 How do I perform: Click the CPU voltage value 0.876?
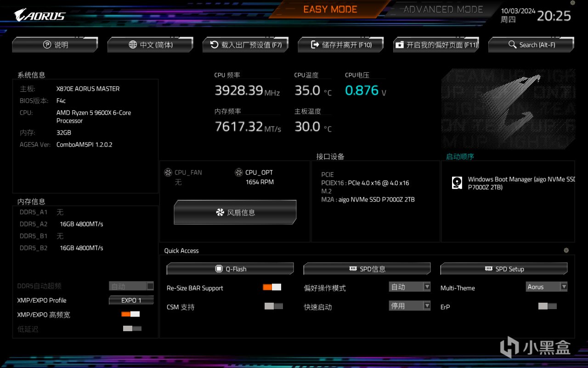click(x=362, y=91)
